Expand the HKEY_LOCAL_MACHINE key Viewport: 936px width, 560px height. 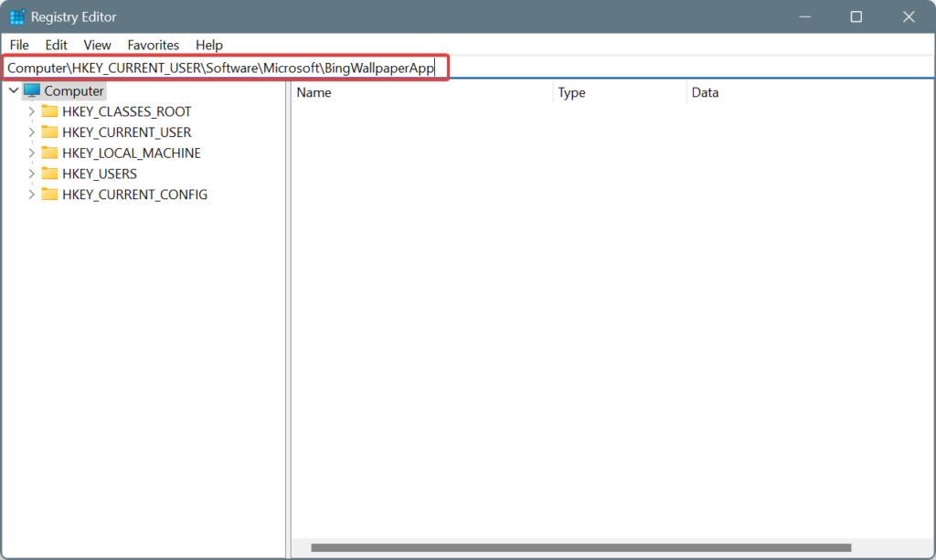[32, 153]
